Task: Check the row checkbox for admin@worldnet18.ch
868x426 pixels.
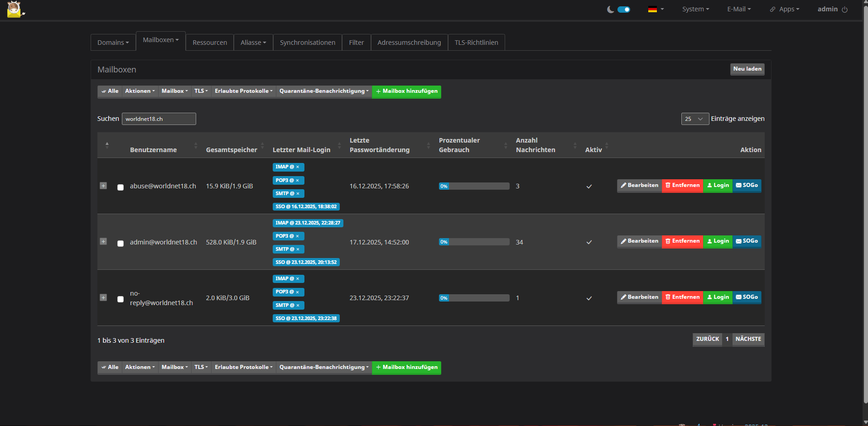Action: pyautogui.click(x=120, y=244)
